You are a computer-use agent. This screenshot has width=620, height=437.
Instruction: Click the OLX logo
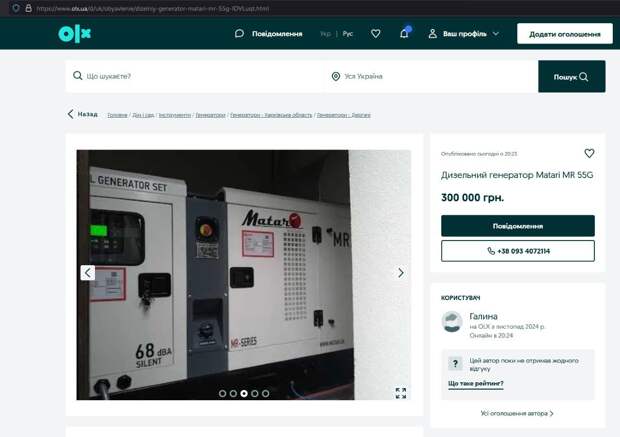coord(74,34)
